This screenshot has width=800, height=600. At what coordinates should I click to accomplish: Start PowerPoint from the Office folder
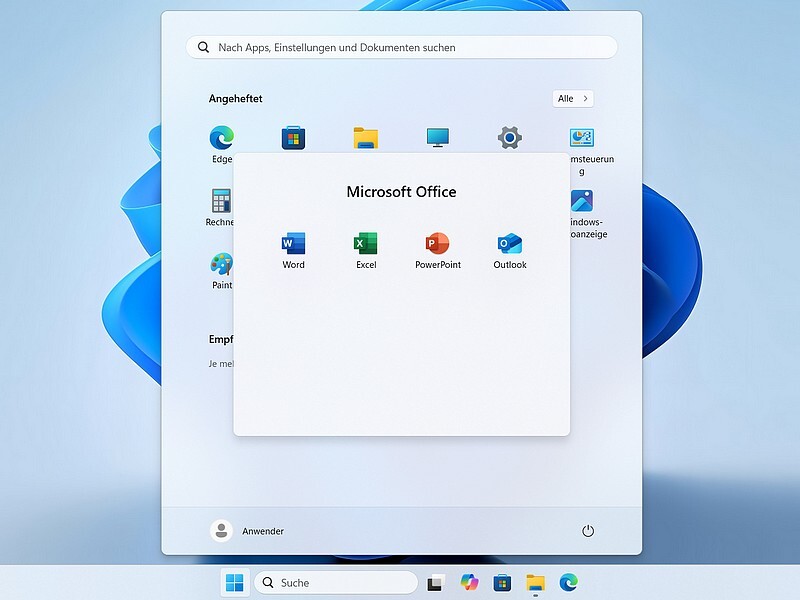click(438, 250)
